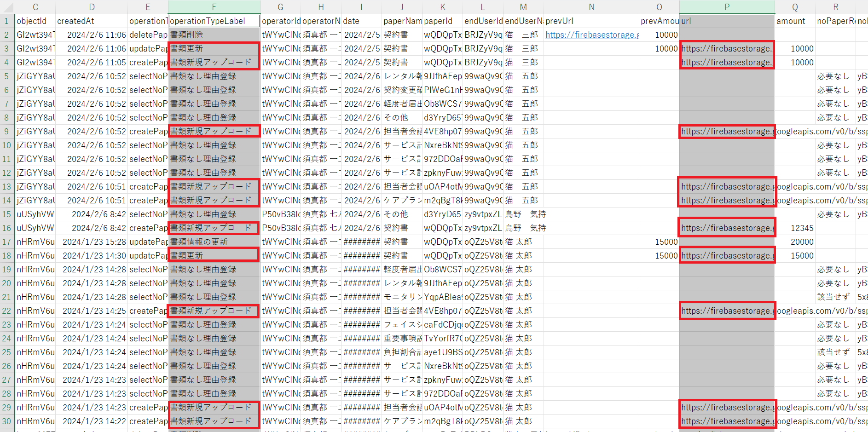Image resolution: width=868 pixels, height=432 pixels.
Task: Click the 該当せず cell in row 21
Action: [x=835, y=297]
